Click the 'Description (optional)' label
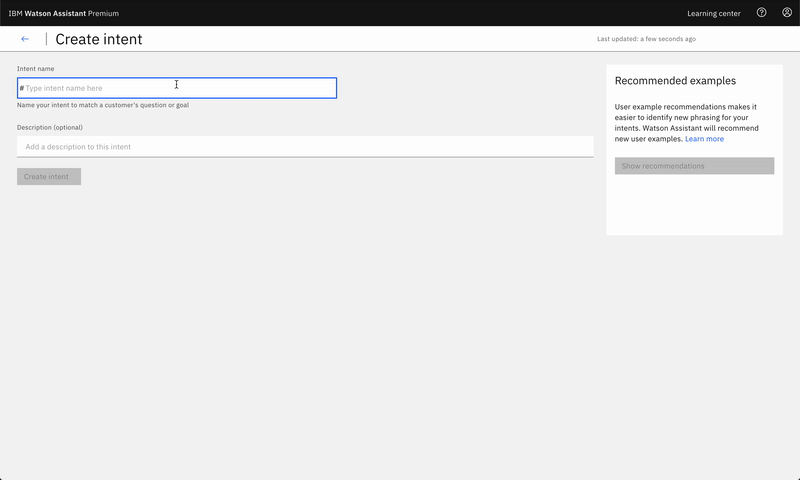The width and height of the screenshot is (800, 480). click(x=49, y=127)
